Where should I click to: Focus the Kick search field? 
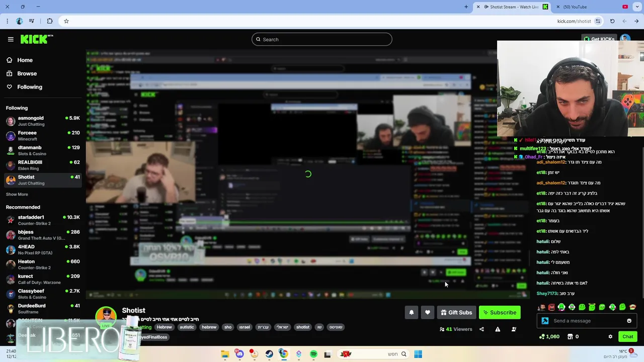322,39
